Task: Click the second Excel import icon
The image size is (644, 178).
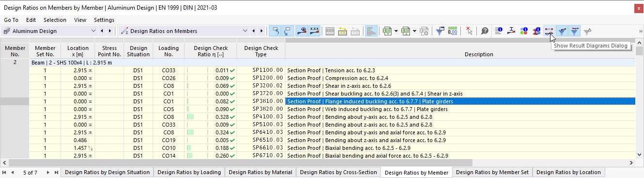Action: (x=406, y=31)
